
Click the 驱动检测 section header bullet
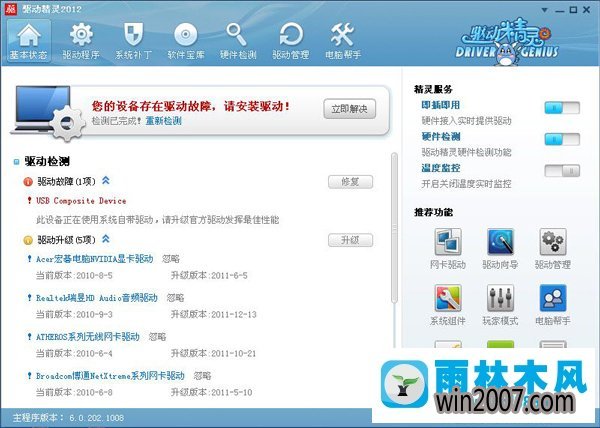pos(16,162)
